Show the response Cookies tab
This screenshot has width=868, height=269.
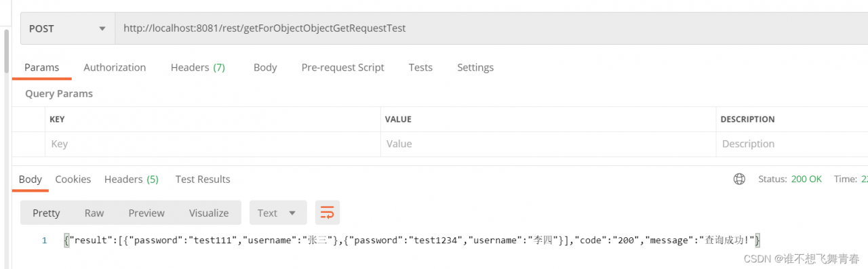pos(73,179)
